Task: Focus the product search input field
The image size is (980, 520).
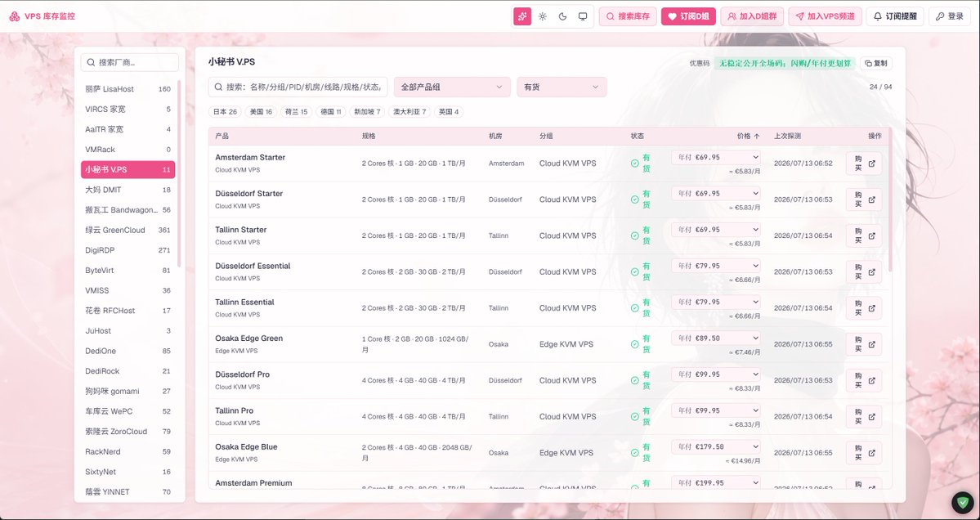Action: [298, 87]
